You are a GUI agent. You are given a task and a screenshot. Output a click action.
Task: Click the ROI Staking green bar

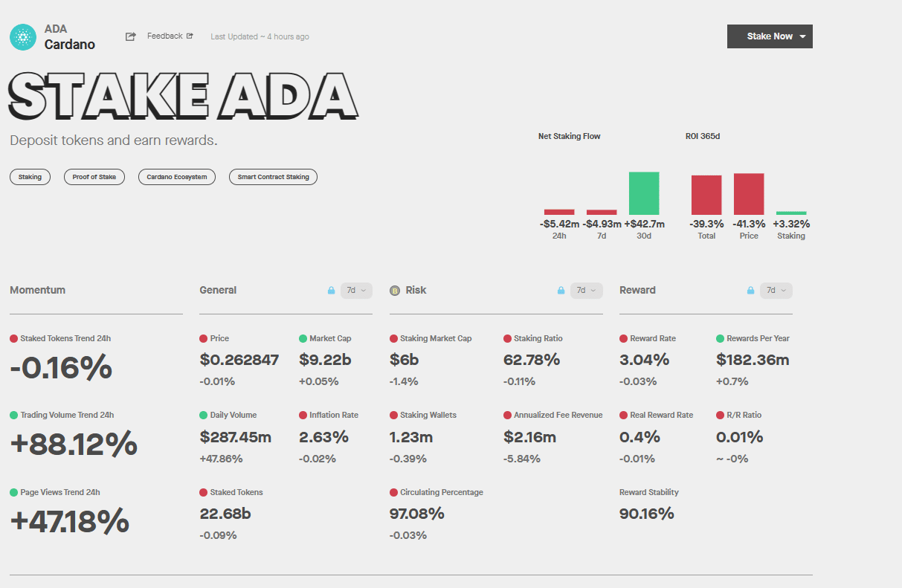[791, 213]
